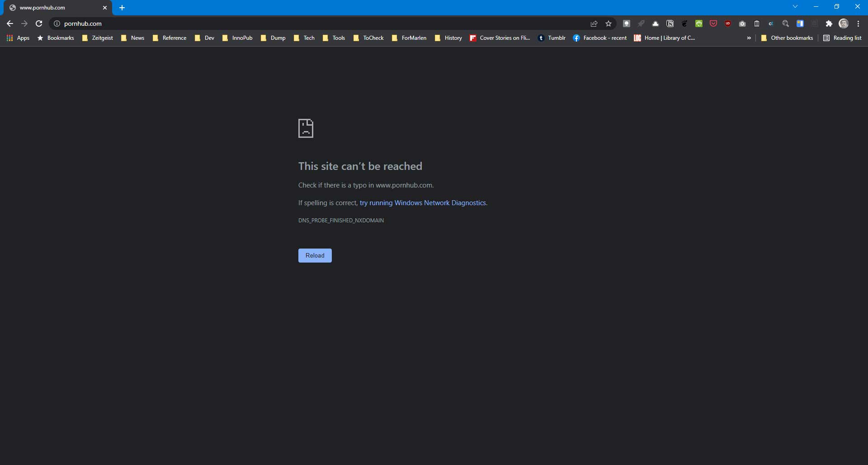Click the 'This site can't be reached' heading

click(360, 166)
